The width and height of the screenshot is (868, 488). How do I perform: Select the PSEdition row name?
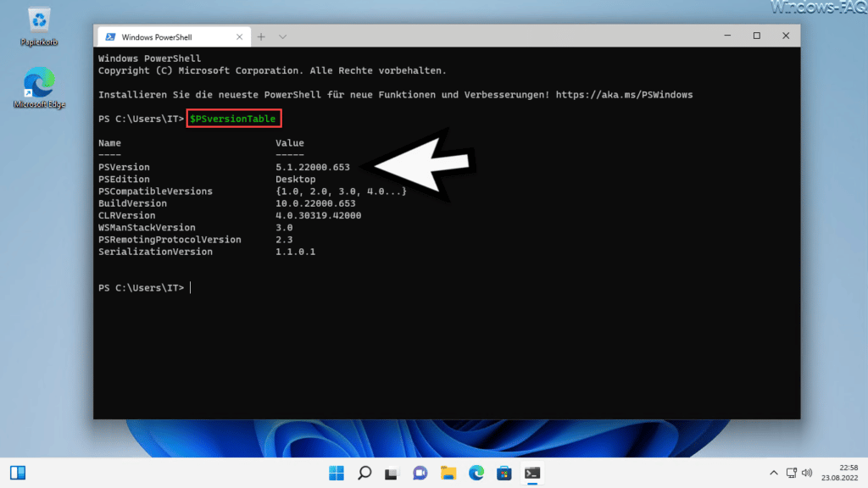pos(124,180)
